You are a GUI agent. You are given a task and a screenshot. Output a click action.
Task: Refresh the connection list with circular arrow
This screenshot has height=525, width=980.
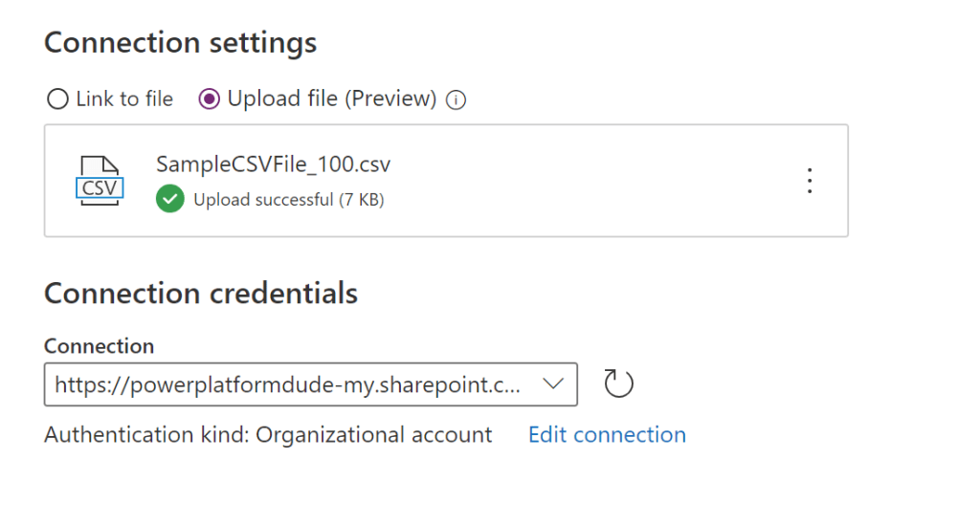(x=619, y=384)
